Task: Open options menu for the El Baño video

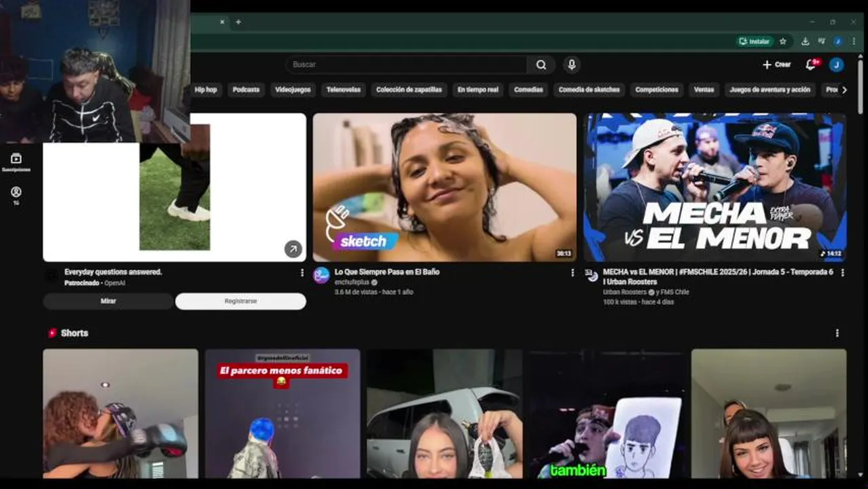Action: 573,272
